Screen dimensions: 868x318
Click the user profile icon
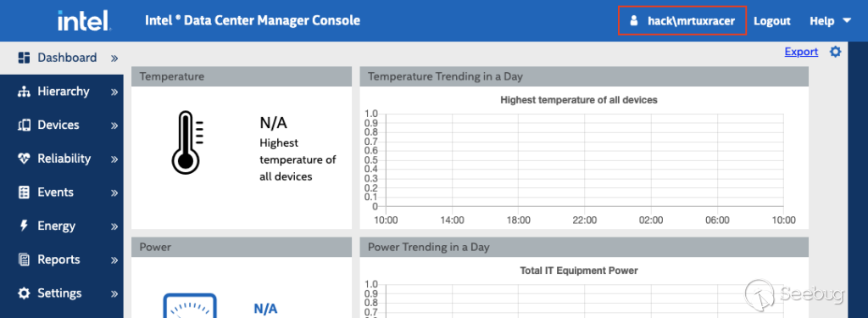(634, 21)
